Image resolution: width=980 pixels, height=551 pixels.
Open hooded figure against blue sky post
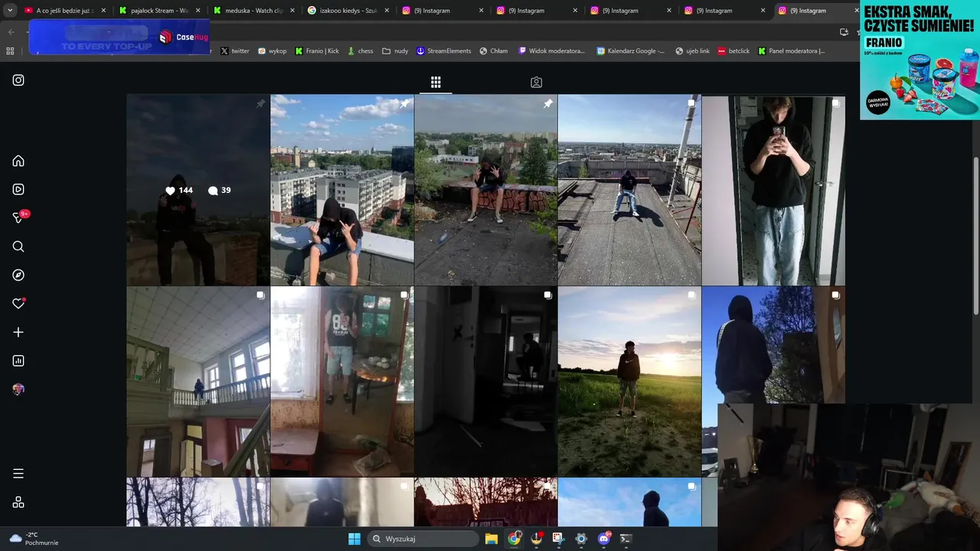coord(773,344)
